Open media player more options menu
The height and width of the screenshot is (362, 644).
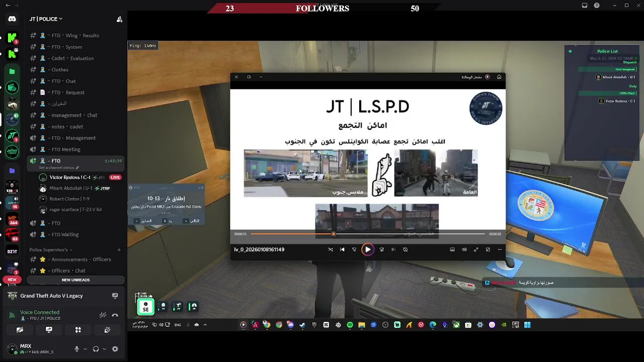[x=500, y=249]
